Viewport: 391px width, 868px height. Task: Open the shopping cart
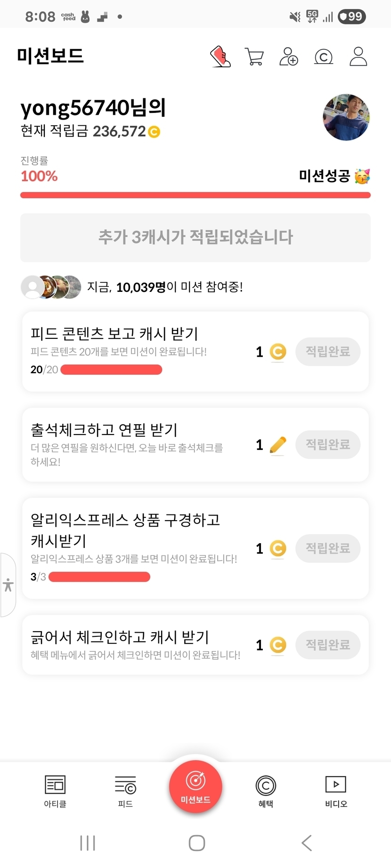[x=254, y=56]
